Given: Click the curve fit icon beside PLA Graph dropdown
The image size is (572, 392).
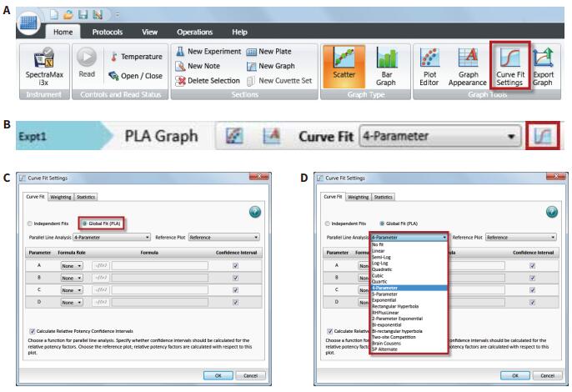Looking at the screenshot, I should click(x=543, y=136).
